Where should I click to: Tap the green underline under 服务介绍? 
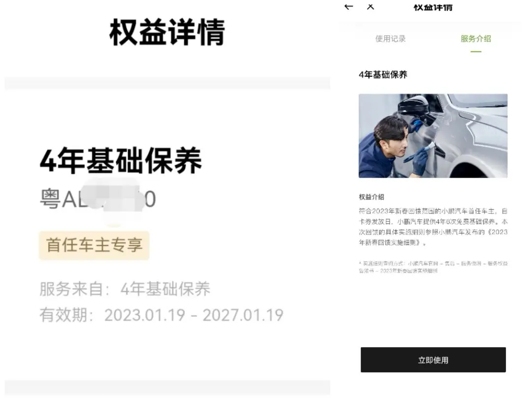click(476, 52)
